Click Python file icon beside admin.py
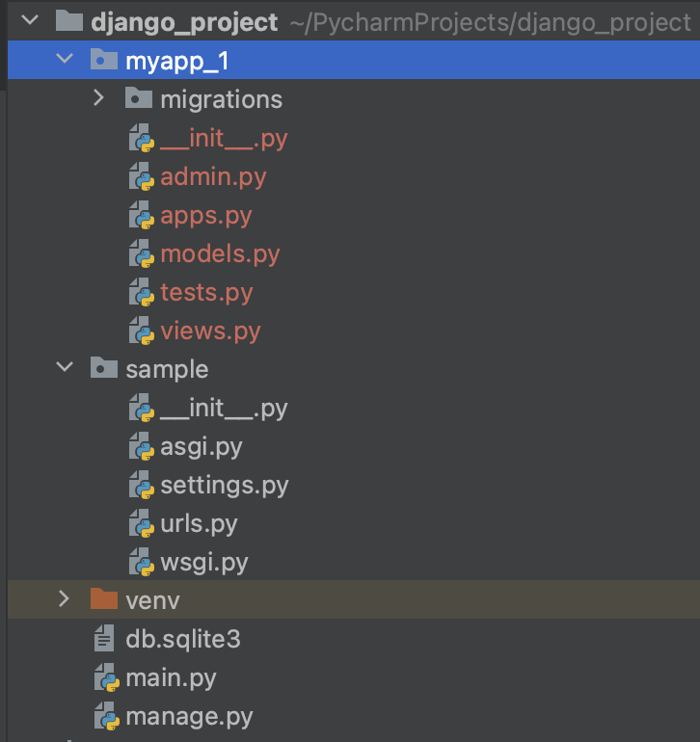 click(x=142, y=176)
